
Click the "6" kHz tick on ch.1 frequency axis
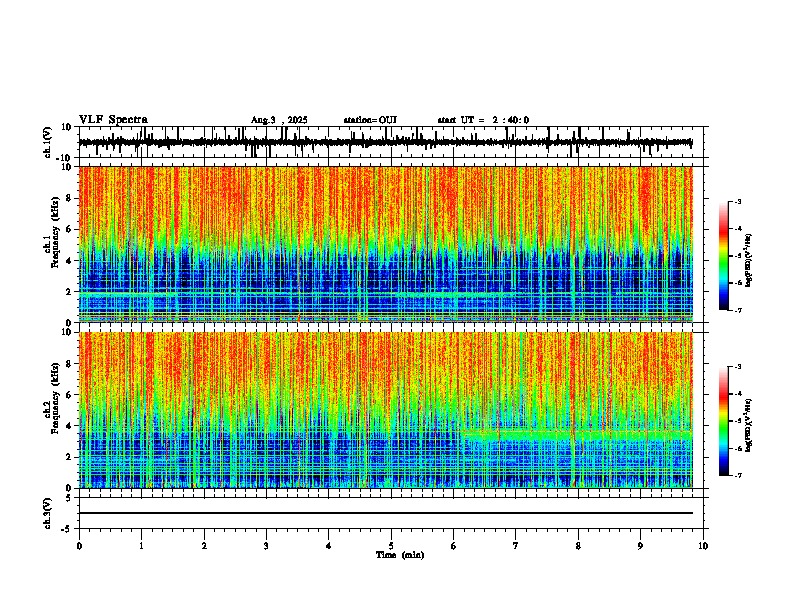tap(70, 229)
